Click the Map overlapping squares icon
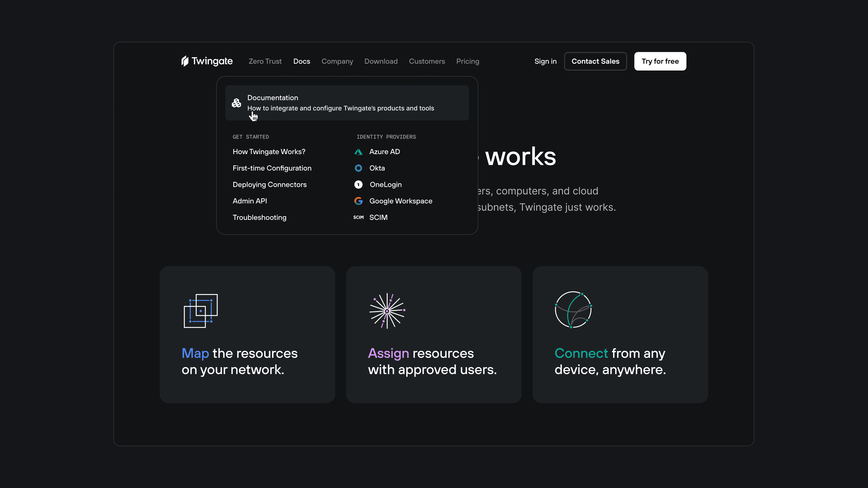Viewport: 868px width, 488px height. (x=201, y=310)
